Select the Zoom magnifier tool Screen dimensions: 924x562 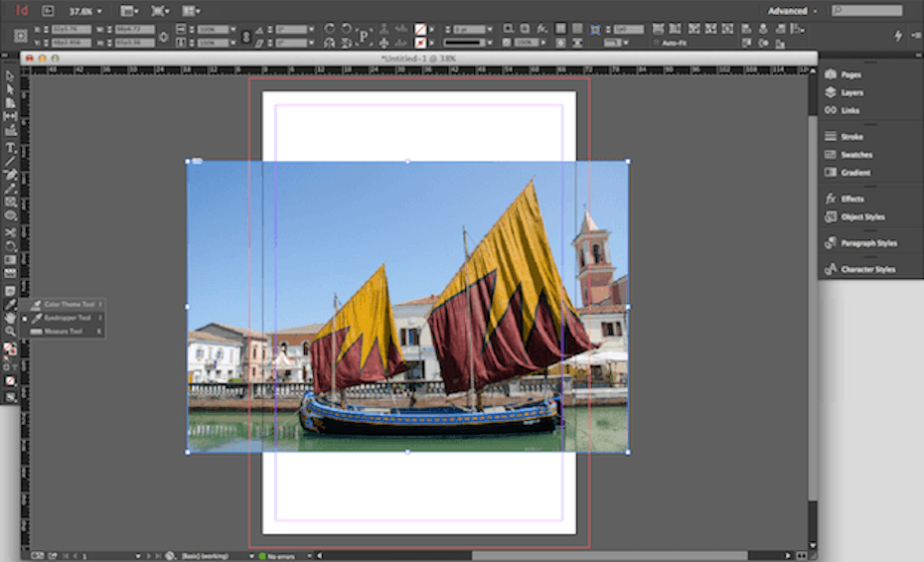tap(10, 332)
